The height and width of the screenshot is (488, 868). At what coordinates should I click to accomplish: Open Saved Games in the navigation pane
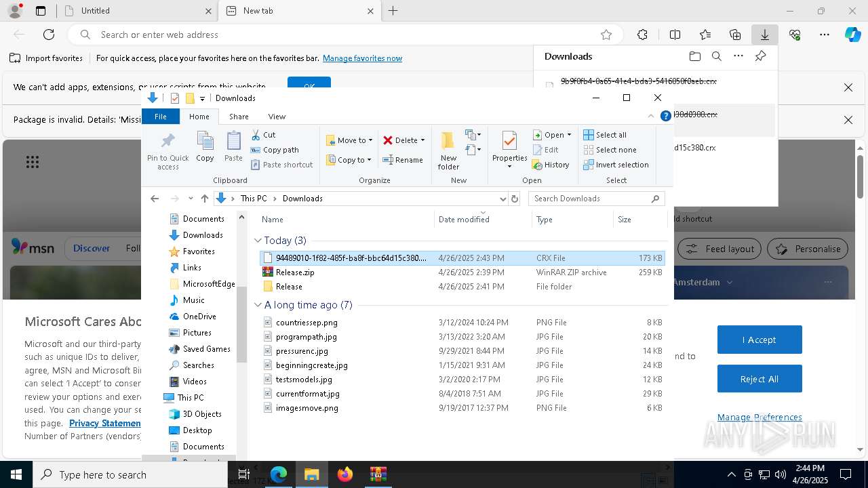tap(207, 349)
